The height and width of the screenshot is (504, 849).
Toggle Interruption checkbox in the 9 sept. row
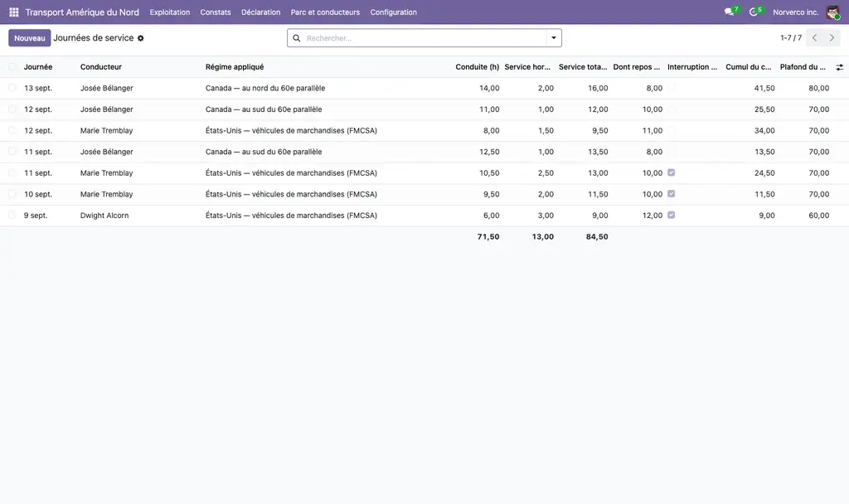(x=672, y=215)
